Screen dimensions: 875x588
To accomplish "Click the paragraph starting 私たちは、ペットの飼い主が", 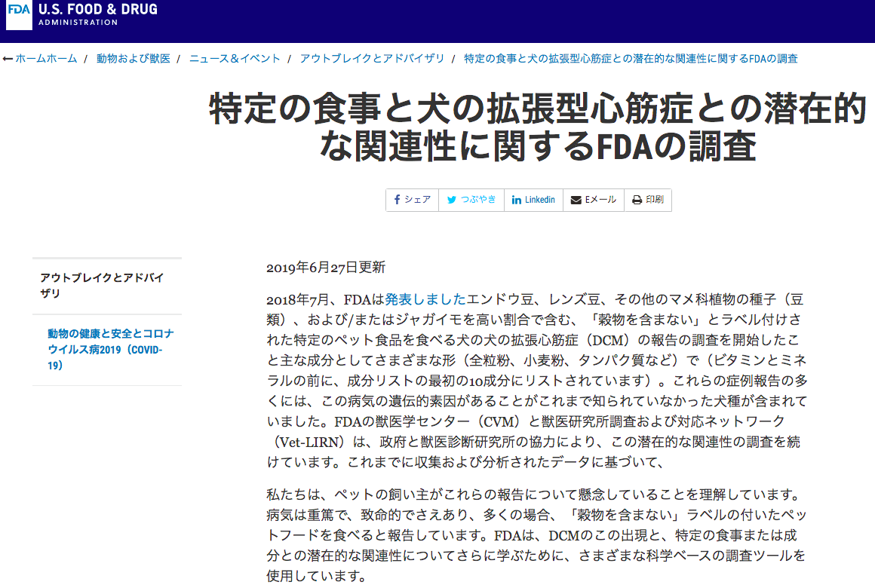I will 536,535.
